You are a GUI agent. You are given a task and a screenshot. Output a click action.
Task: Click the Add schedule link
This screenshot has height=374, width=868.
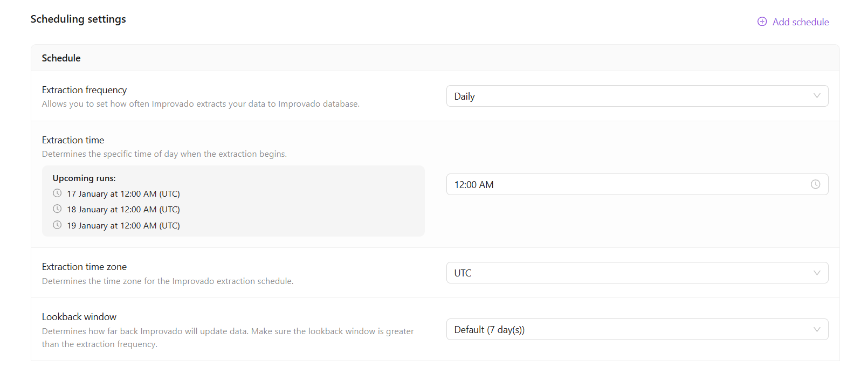click(800, 22)
